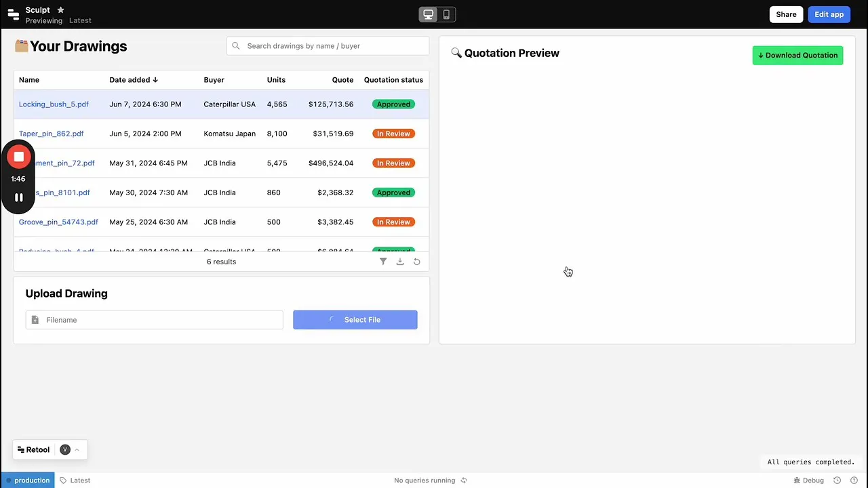Pause the screen recording
This screenshot has width=868, height=488.
(x=19, y=197)
